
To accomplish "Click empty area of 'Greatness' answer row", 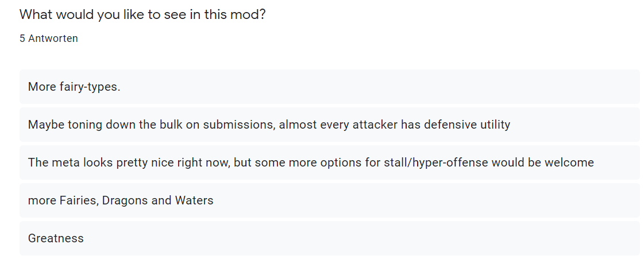I will 361,238.
